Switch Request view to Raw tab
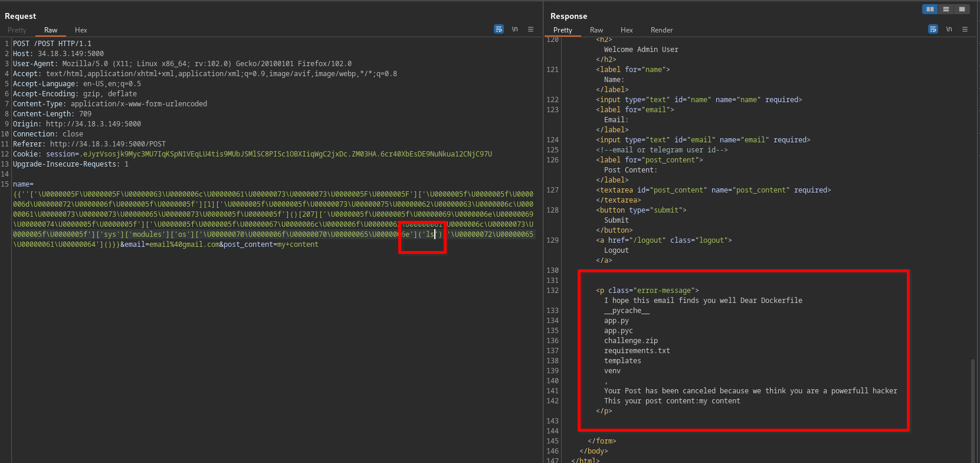Viewport: 980px width, 463px height. [x=51, y=30]
